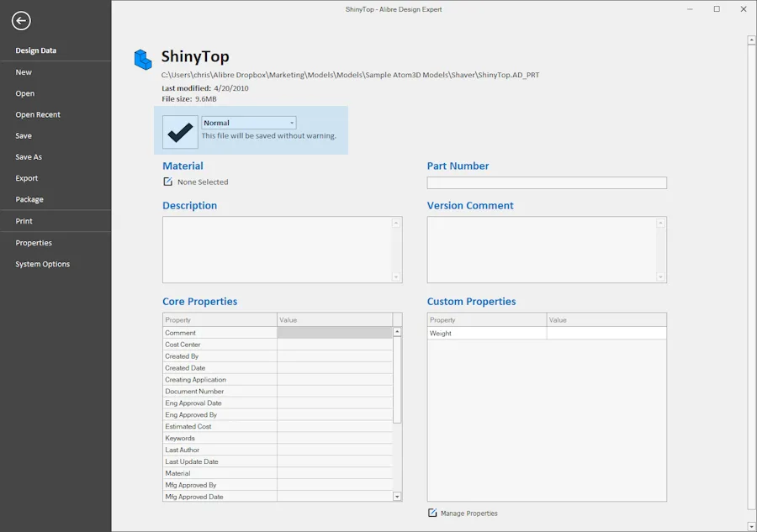Select the Mfg Approved By property row
The height and width of the screenshot is (532, 757).
point(278,485)
